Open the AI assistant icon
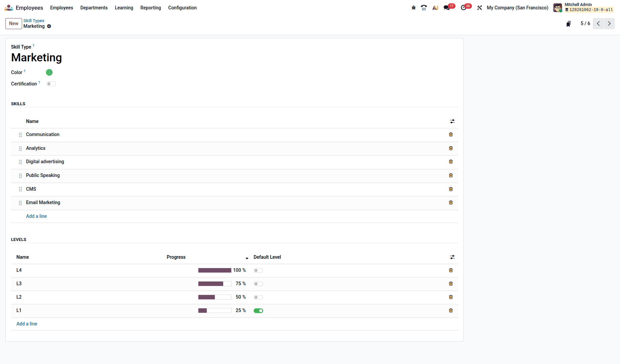The height and width of the screenshot is (364, 620). coord(435,8)
